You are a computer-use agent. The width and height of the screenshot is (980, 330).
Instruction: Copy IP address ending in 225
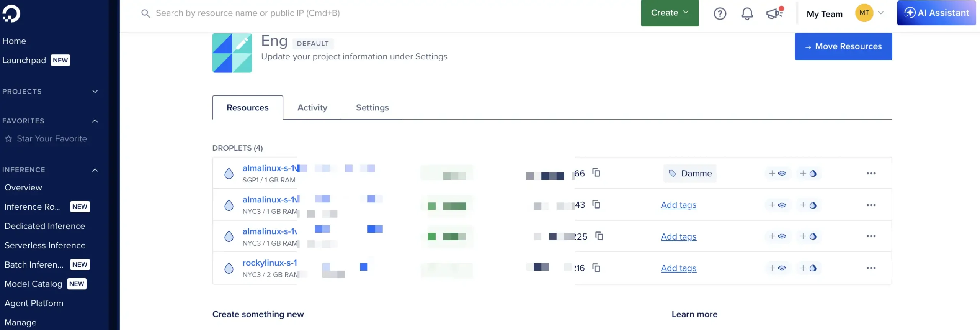(x=599, y=236)
